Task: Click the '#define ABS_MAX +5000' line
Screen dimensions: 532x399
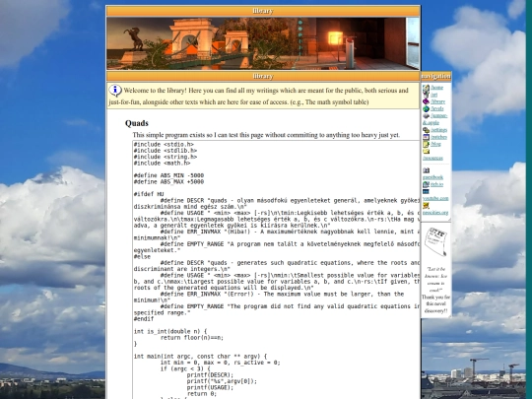Action: (168, 182)
